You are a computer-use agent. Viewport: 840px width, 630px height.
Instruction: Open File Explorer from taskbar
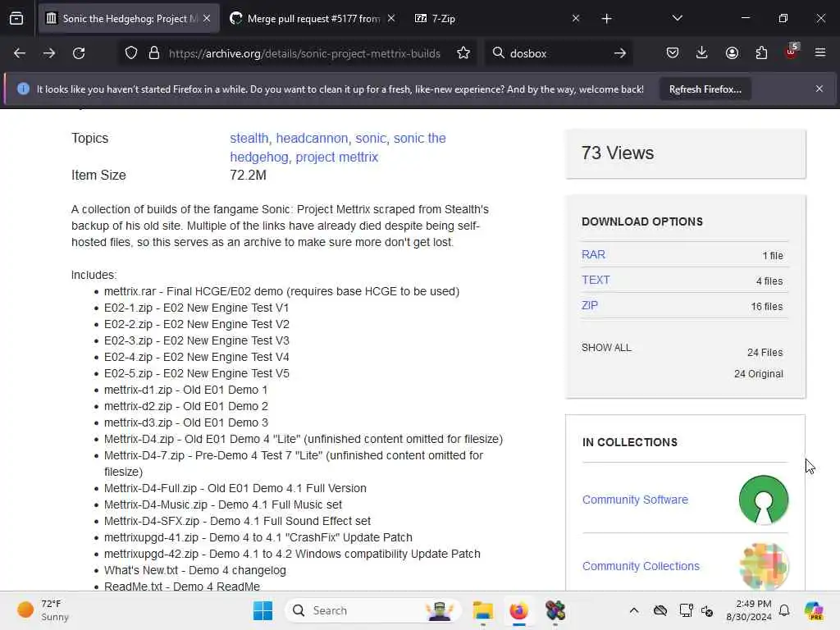pos(482,610)
